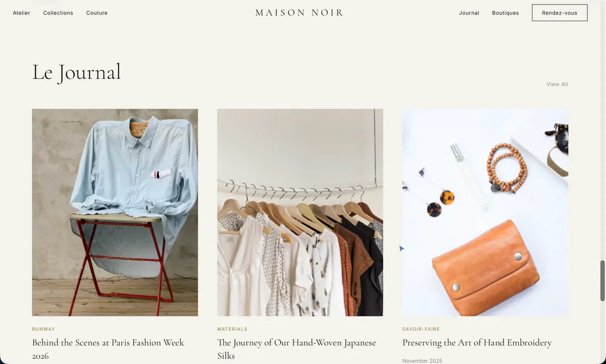Read Behind the Scenes at Paris Fashion Week

click(x=108, y=349)
